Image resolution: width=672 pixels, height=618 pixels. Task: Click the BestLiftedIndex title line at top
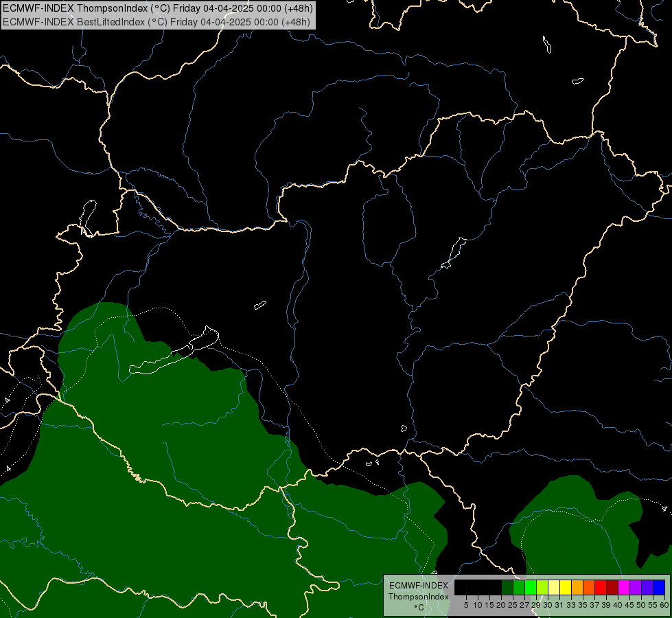(157, 22)
